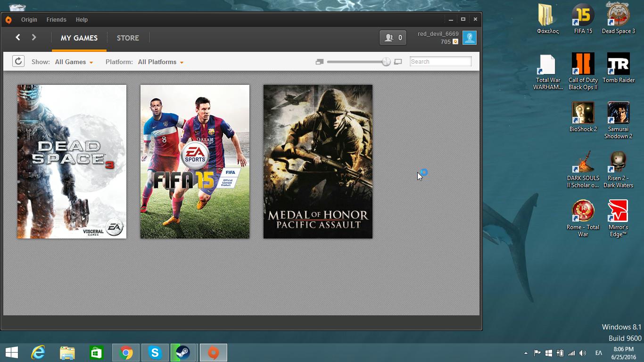The height and width of the screenshot is (362, 644).
Task: Switch the ΕΛ input language indicator
Action: coord(599,353)
